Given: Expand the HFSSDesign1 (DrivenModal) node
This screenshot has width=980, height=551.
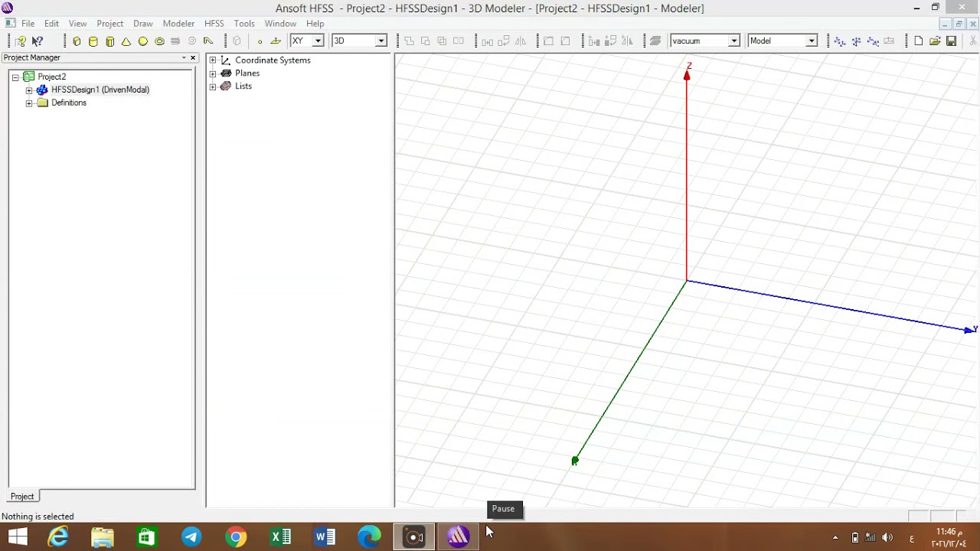Looking at the screenshot, I should (29, 90).
